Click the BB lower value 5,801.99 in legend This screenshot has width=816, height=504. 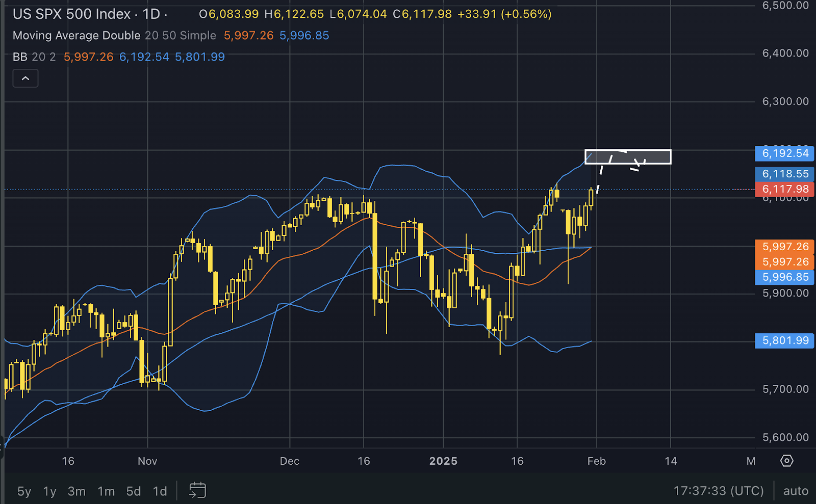(200, 57)
